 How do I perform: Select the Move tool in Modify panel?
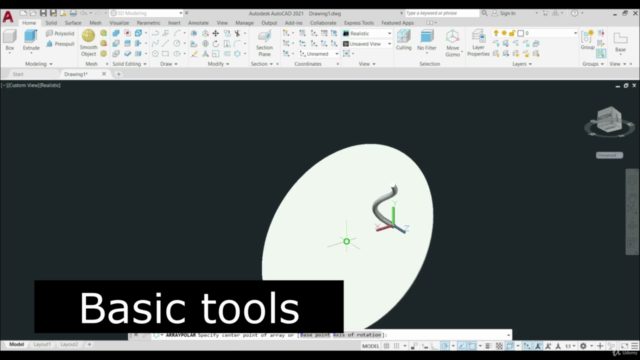point(216,33)
